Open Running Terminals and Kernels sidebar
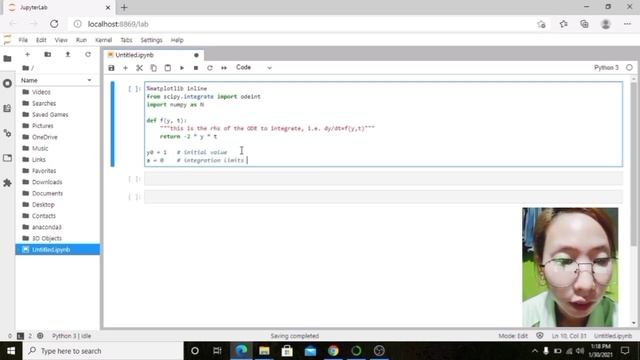Image resolution: width=640 pixels, height=360 pixels. pyautogui.click(x=7, y=83)
